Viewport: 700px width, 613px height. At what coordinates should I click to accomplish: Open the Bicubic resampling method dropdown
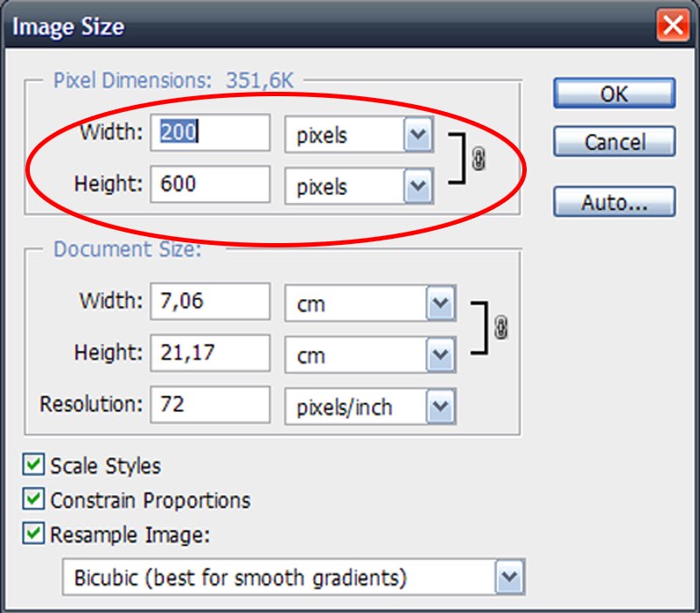(x=508, y=577)
